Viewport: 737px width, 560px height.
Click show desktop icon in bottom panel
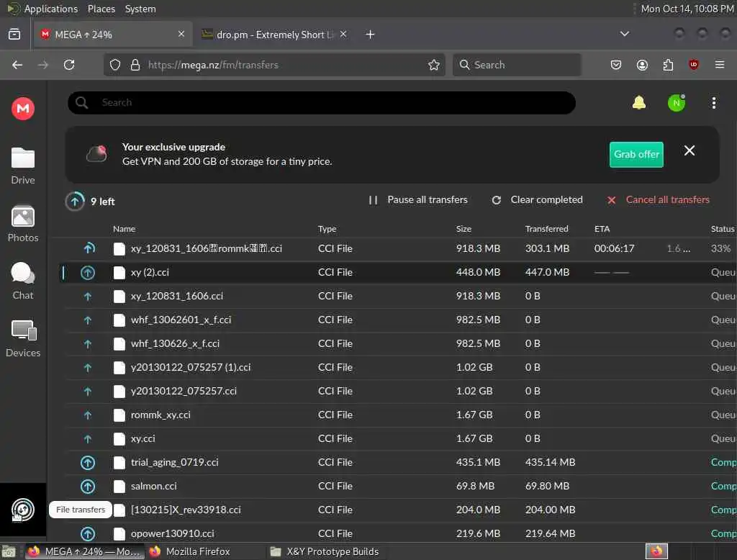(9, 551)
